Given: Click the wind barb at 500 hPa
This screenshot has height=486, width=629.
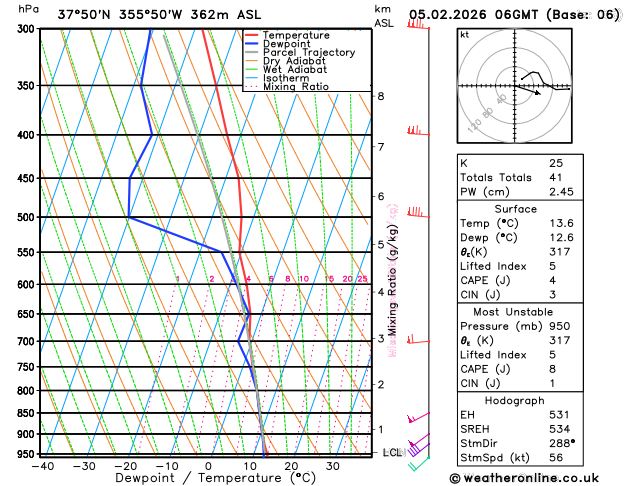Looking at the screenshot, I should pos(418,212).
